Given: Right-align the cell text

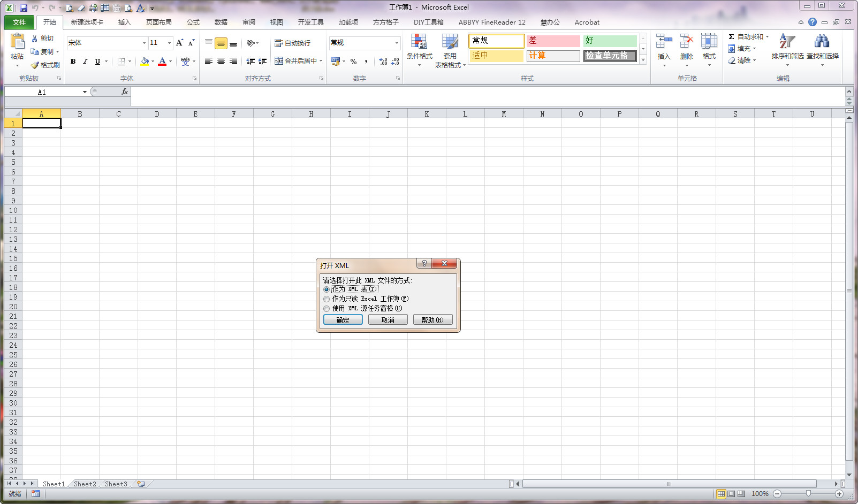Looking at the screenshot, I should tap(233, 61).
